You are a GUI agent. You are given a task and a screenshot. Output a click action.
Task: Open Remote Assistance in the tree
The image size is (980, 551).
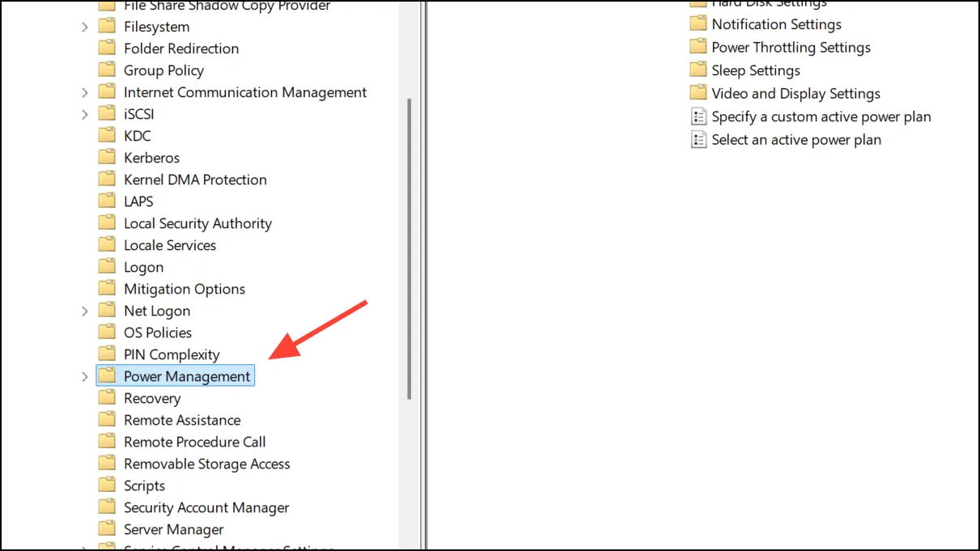coord(182,420)
